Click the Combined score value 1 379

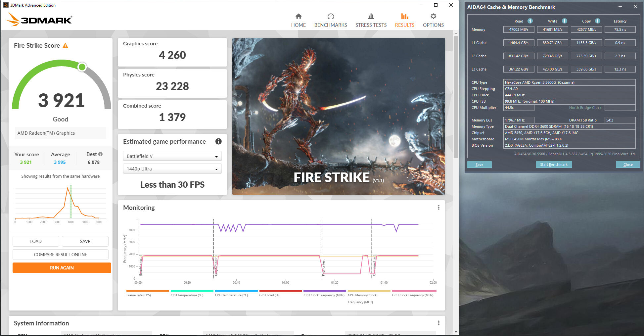point(172,117)
